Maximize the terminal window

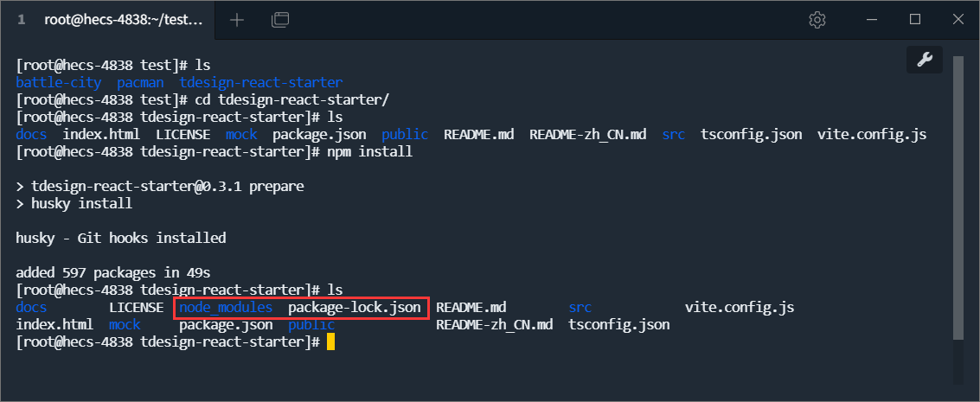(x=915, y=19)
